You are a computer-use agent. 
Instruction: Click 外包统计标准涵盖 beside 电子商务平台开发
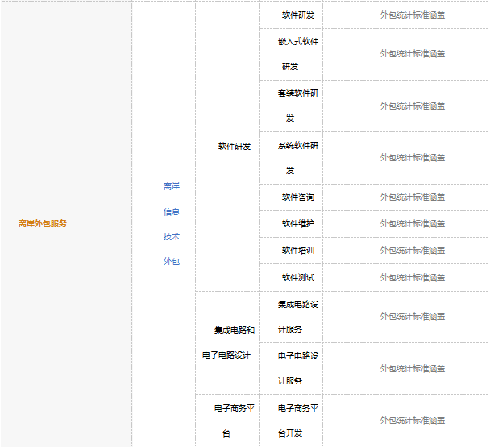(x=413, y=420)
